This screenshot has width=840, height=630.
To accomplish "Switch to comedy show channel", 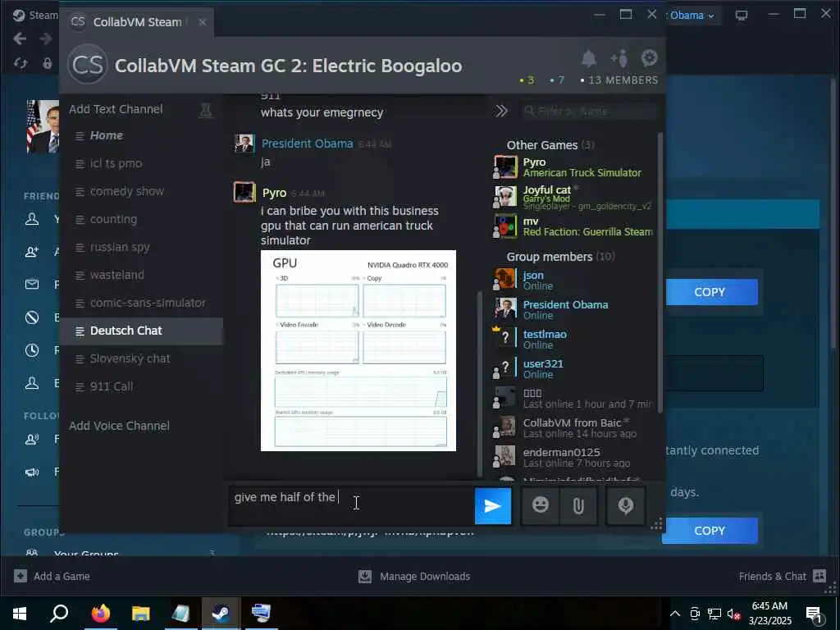I will tap(141, 191).
